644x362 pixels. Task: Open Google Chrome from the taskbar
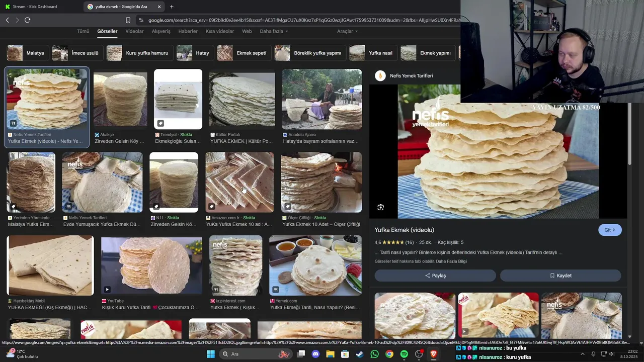[389, 354]
